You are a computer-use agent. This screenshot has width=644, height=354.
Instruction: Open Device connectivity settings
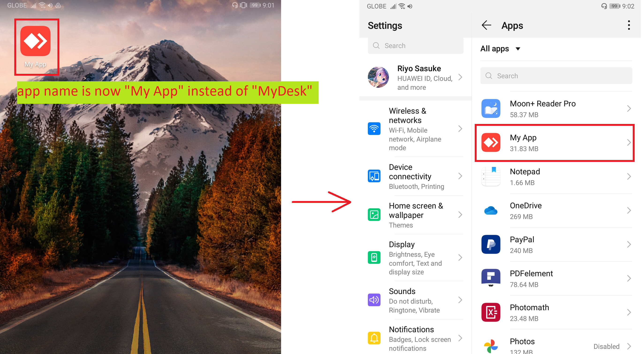[x=415, y=176]
